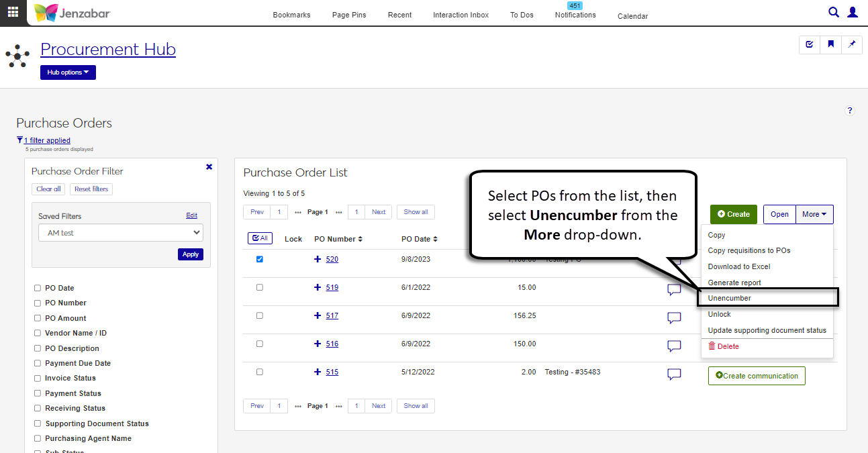Viewport: 868px width, 453px height.
Task: Tick the Vendor Name / ID checkbox
Action: (x=38, y=334)
